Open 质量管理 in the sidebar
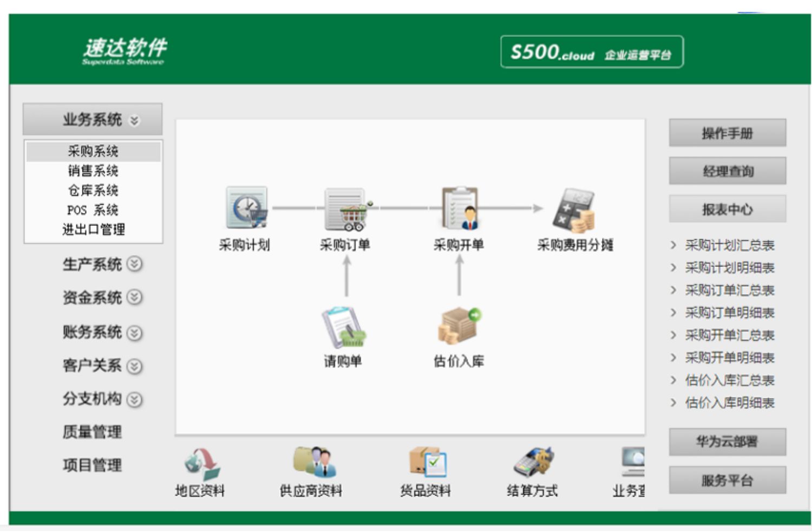 [x=92, y=432]
